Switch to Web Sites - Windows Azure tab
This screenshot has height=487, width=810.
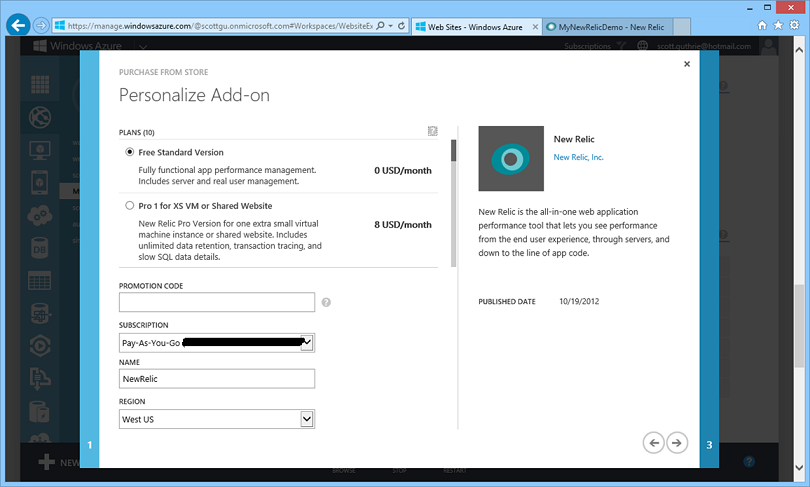(474, 27)
